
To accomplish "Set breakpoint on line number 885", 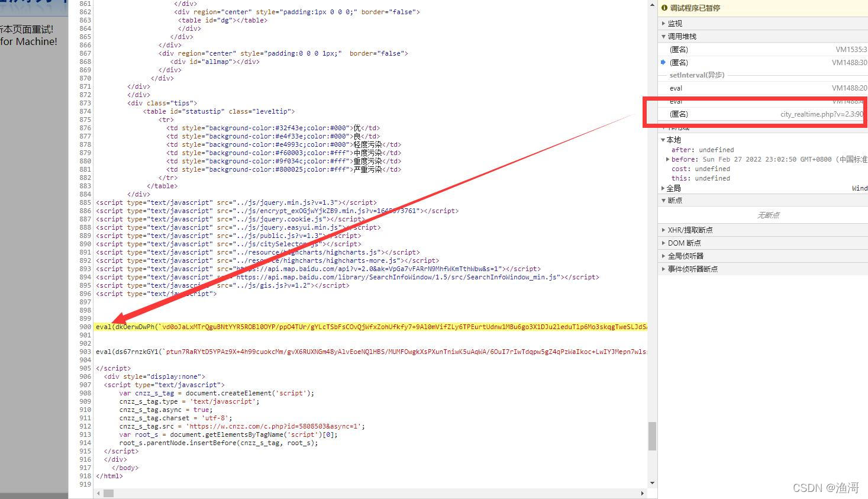I will tap(85, 203).
